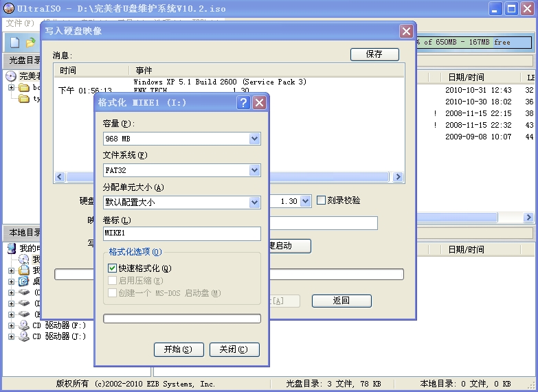Close the Format MIKE1 dialog
Image resolution: width=538 pixels, height=392 pixels.
[260, 102]
